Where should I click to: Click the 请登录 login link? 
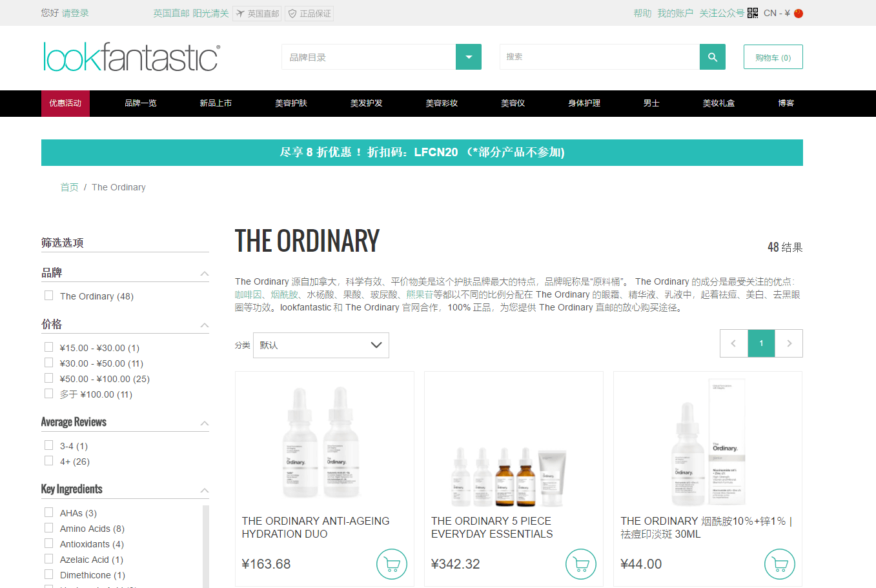coord(76,13)
